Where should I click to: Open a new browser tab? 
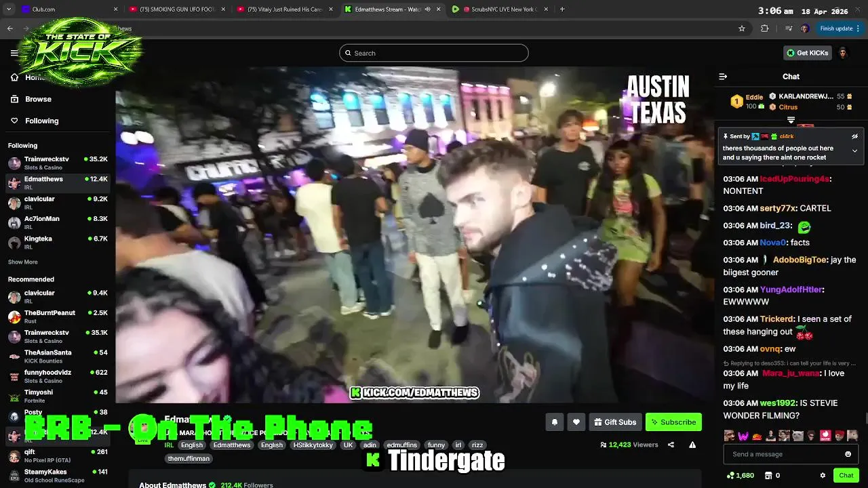pyautogui.click(x=562, y=9)
